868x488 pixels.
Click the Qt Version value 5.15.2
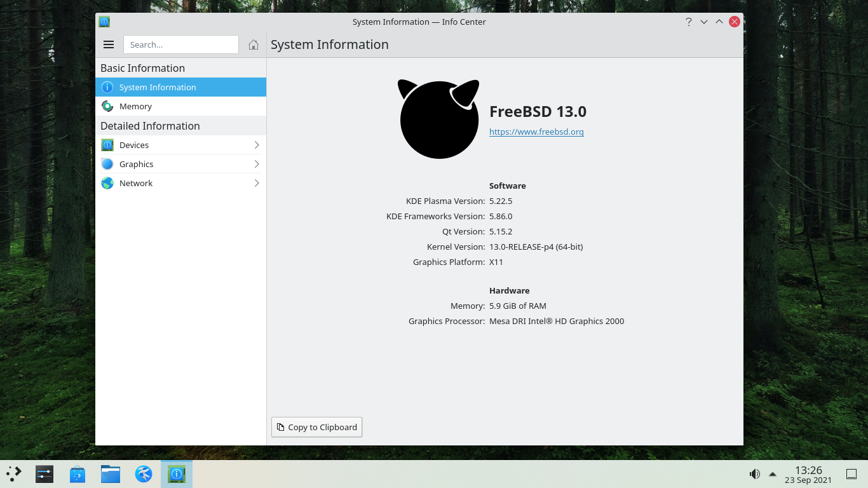501,231
